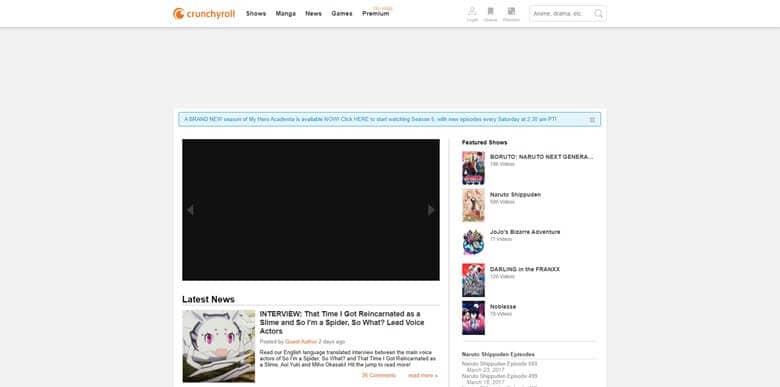This screenshot has height=387, width=780.
Task: Open the Games menu
Action: [x=342, y=14]
